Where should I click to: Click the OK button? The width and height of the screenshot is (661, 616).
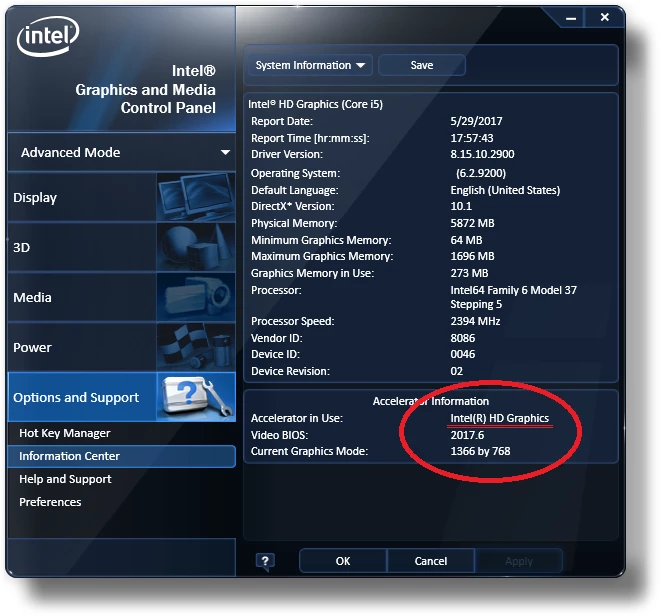(343, 561)
